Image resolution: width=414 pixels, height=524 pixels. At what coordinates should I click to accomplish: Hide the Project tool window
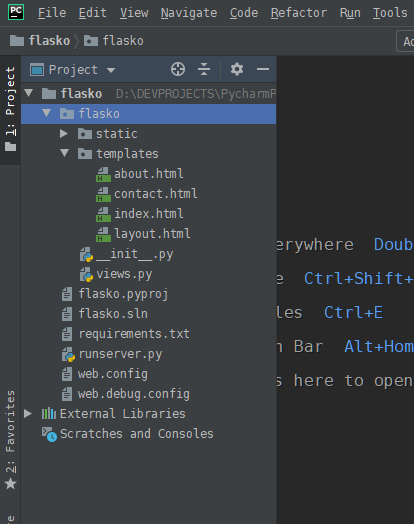click(x=263, y=70)
